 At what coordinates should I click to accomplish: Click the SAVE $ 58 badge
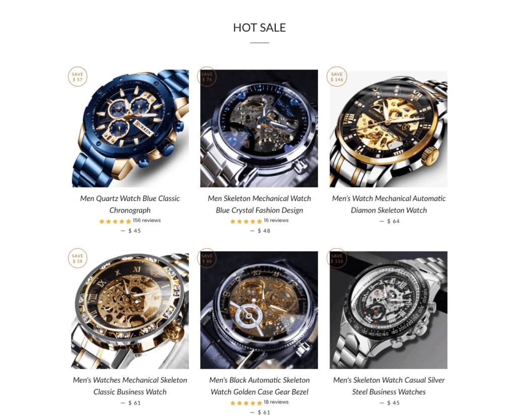(x=78, y=258)
